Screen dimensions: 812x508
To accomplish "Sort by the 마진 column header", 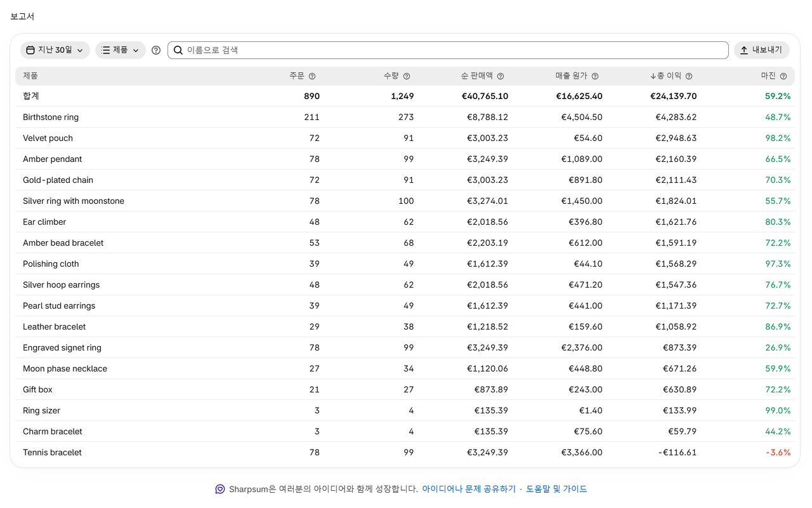I will [x=768, y=76].
